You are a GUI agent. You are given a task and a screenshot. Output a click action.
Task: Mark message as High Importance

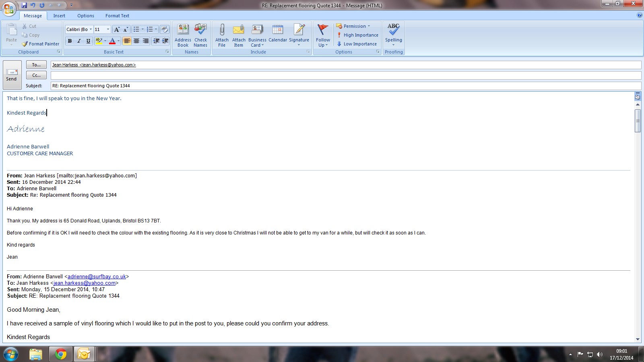[357, 35]
